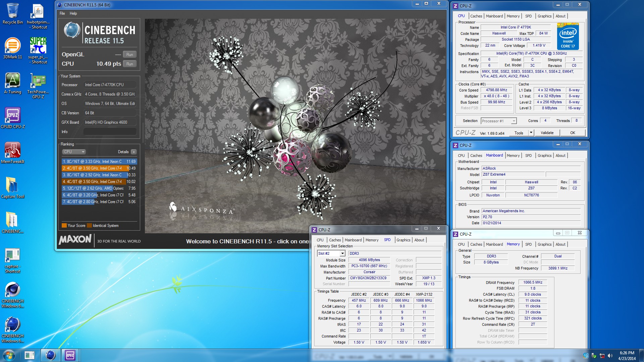644x362 pixels.
Task: Click the Show desktop button
Action: click(x=641, y=355)
